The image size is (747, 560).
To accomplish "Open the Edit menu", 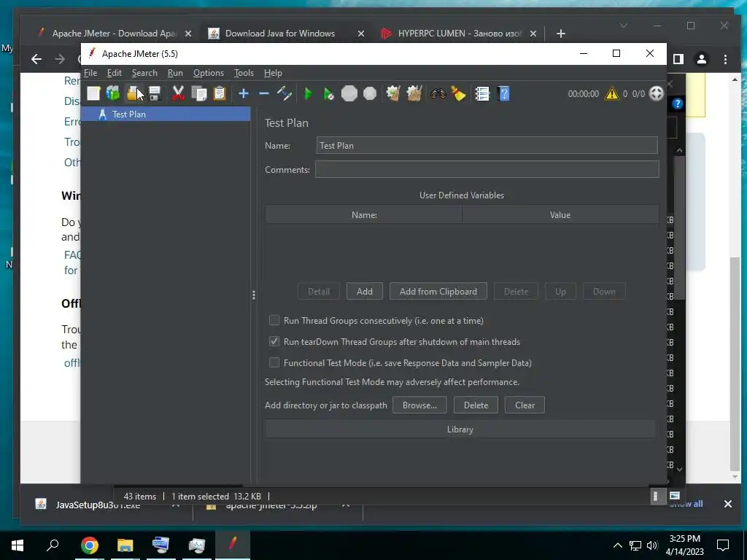I will (115, 73).
